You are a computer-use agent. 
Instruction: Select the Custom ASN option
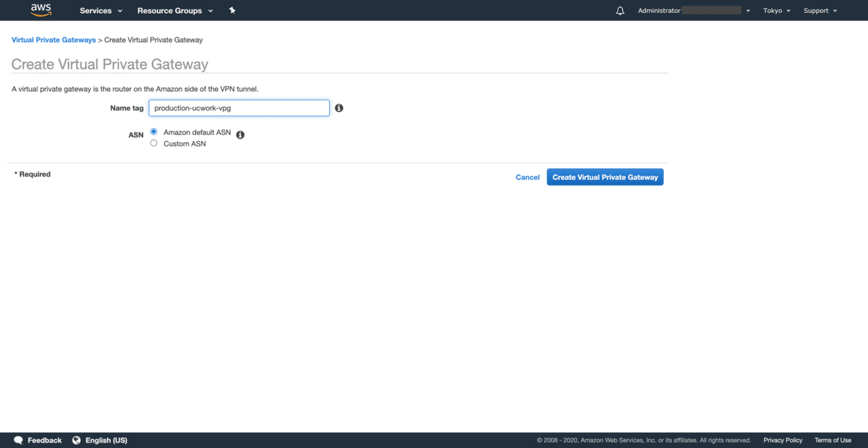(x=153, y=143)
